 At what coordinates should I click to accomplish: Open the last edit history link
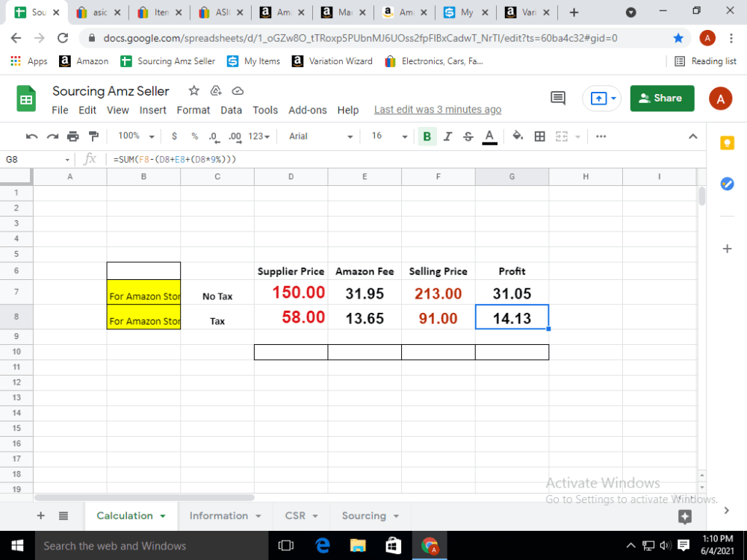(x=438, y=110)
